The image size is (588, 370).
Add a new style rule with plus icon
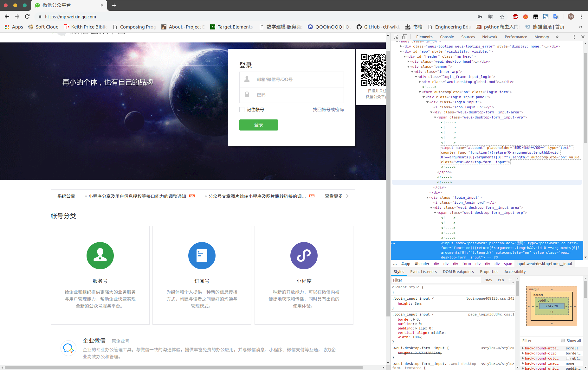point(510,280)
